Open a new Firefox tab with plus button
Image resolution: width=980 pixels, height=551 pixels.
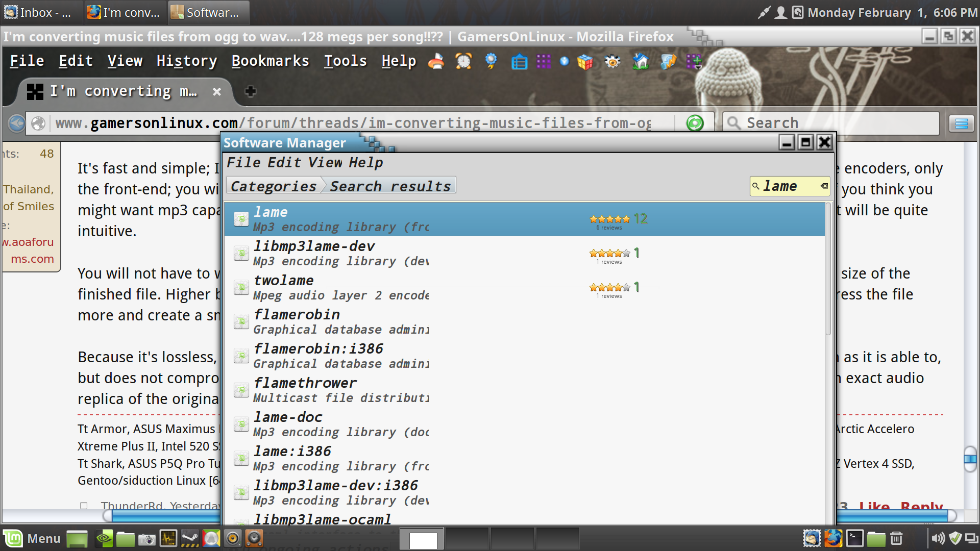click(250, 91)
